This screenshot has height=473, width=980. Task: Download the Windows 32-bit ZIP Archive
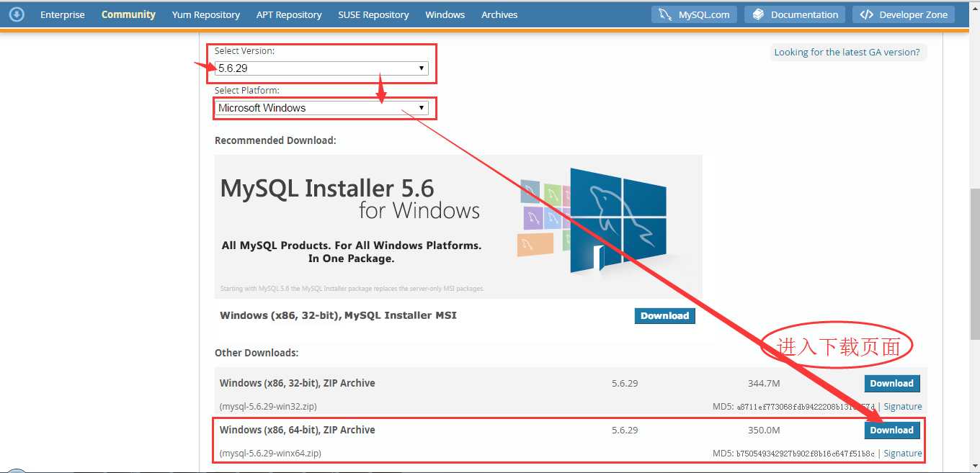pyautogui.click(x=891, y=384)
